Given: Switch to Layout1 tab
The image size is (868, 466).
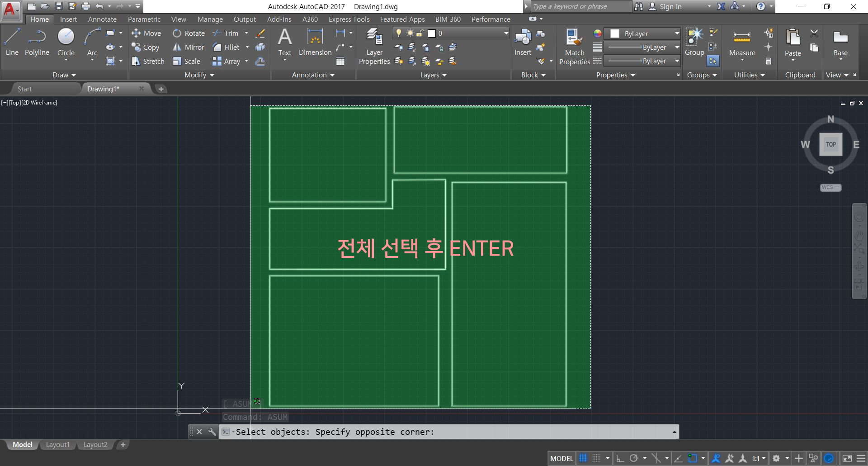Looking at the screenshot, I should coord(58,445).
